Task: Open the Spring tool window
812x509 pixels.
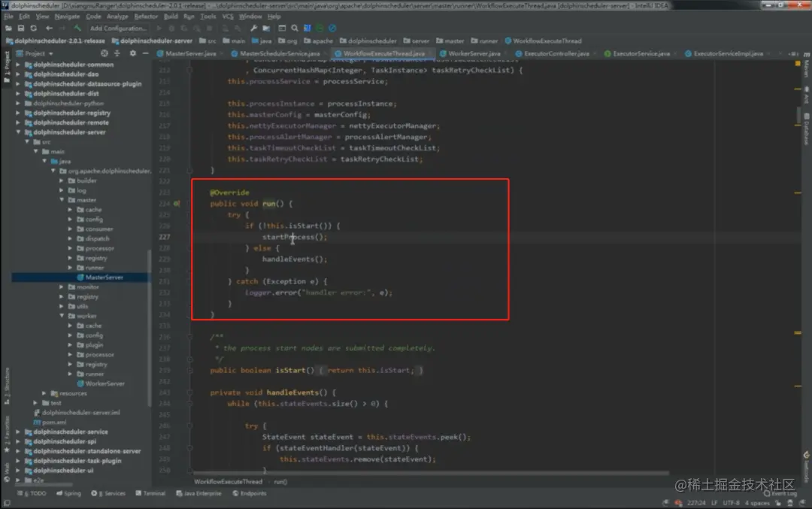Action: coord(69,493)
